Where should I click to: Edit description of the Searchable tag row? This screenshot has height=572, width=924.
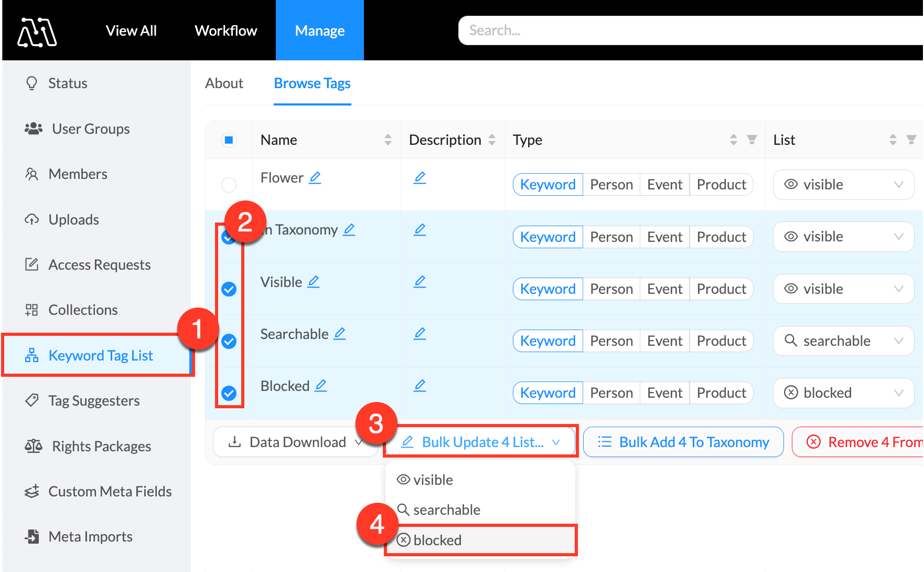click(x=420, y=334)
